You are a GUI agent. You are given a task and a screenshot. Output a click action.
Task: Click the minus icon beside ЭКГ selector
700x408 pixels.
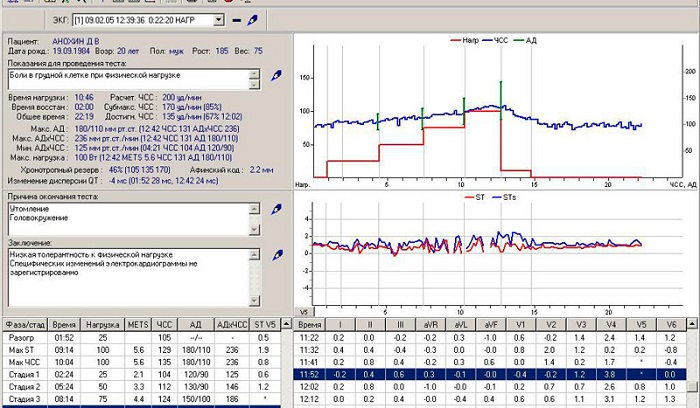tap(235, 19)
